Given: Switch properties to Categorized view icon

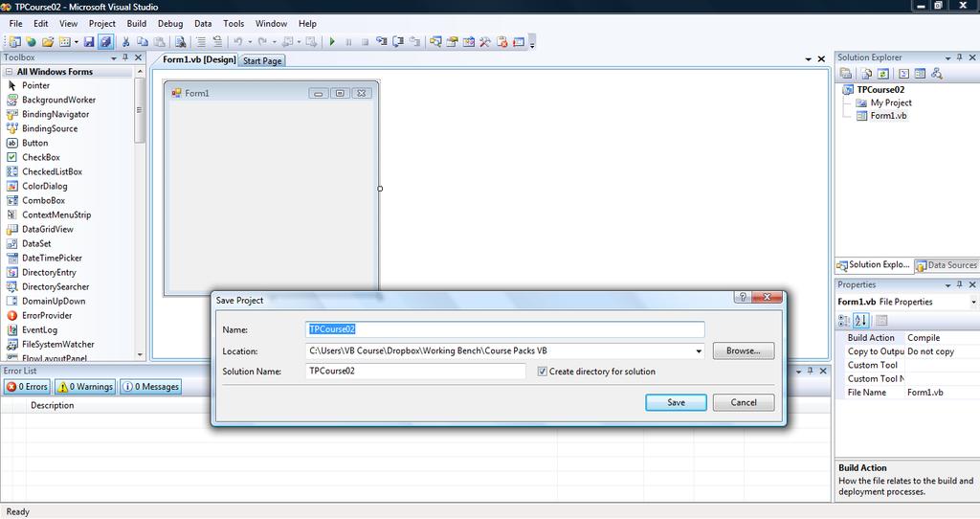Looking at the screenshot, I should coord(844,321).
